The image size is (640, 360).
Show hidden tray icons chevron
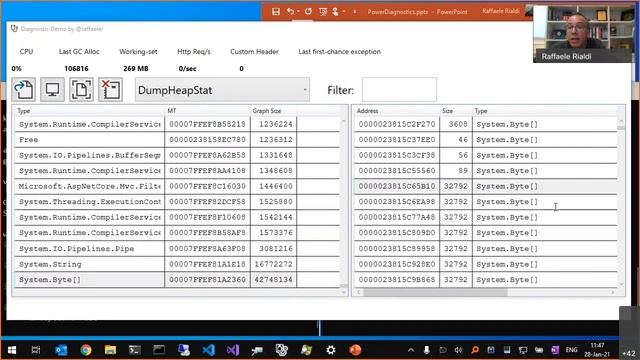(x=411, y=350)
